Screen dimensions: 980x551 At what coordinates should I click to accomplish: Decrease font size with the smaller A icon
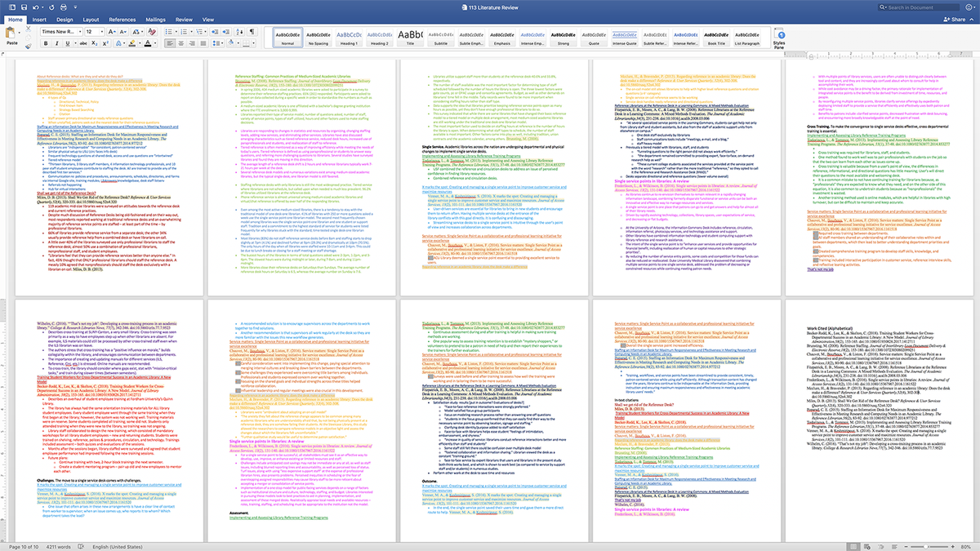tap(123, 32)
